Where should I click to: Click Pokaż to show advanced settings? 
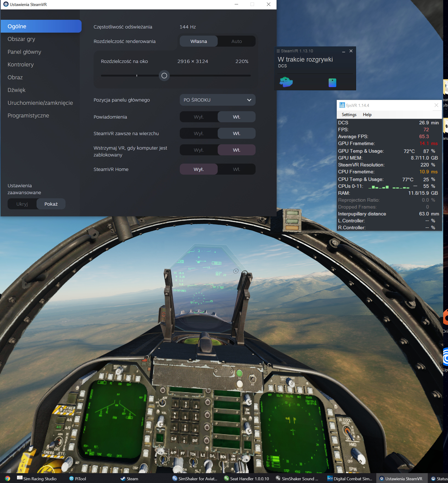tap(51, 204)
